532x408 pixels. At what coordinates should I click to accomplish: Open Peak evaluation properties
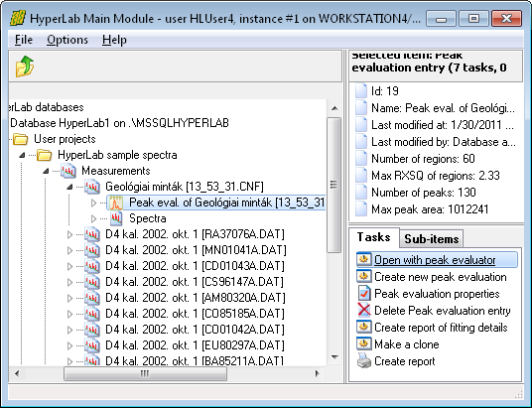click(x=437, y=294)
